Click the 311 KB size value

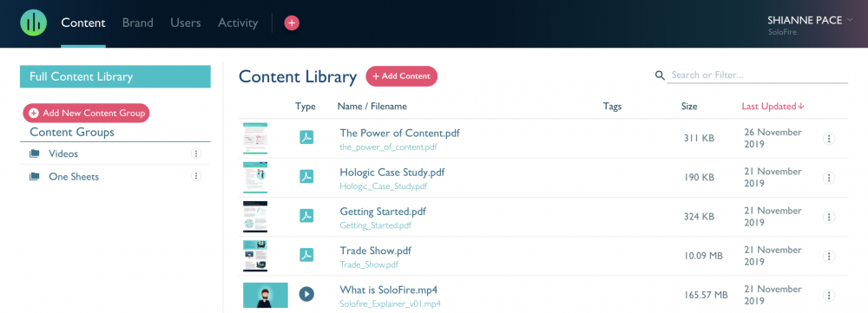click(x=699, y=138)
